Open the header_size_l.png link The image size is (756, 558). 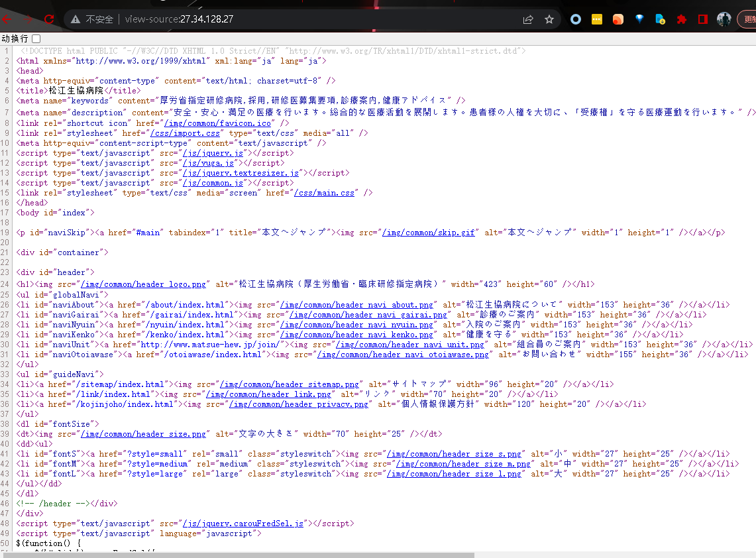tap(454, 474)
